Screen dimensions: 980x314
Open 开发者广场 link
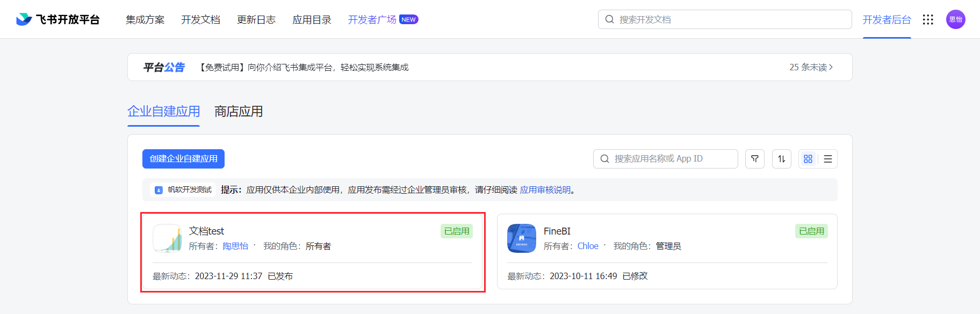[372, 20]
